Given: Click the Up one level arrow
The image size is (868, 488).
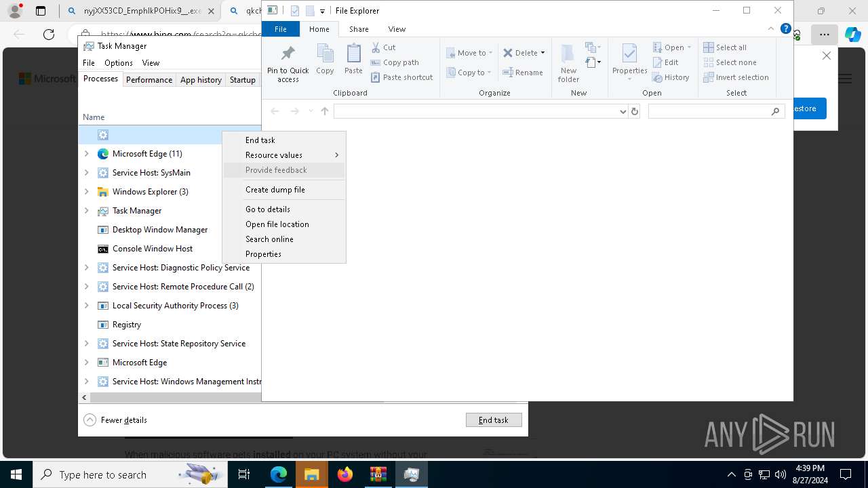Looking at the screenshot, I should (x=325, y=111).
